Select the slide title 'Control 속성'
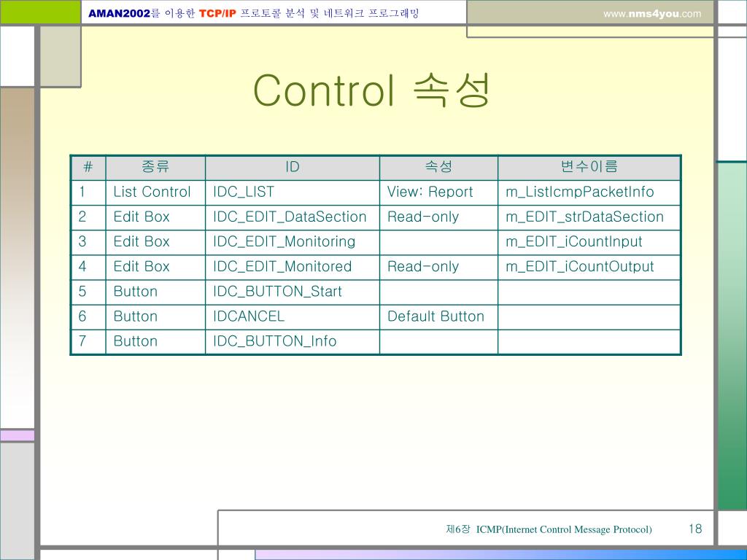 point(371,90)
